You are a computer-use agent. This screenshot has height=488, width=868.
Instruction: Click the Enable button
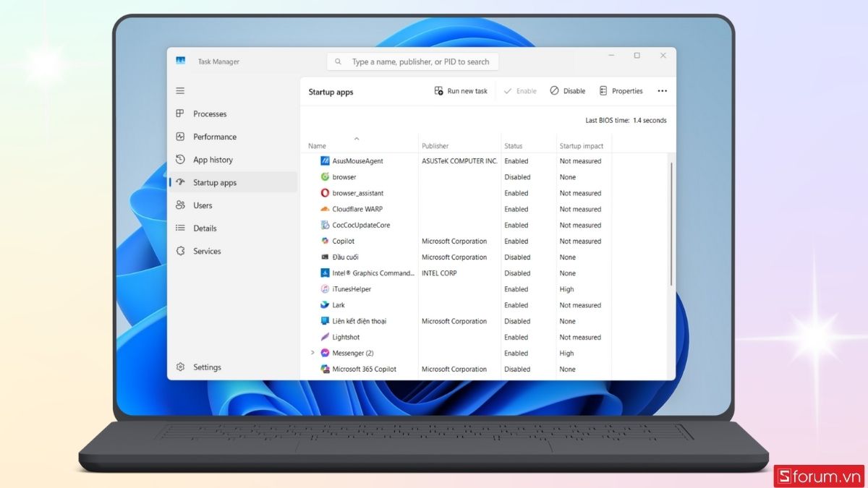[x=520, y=91]
